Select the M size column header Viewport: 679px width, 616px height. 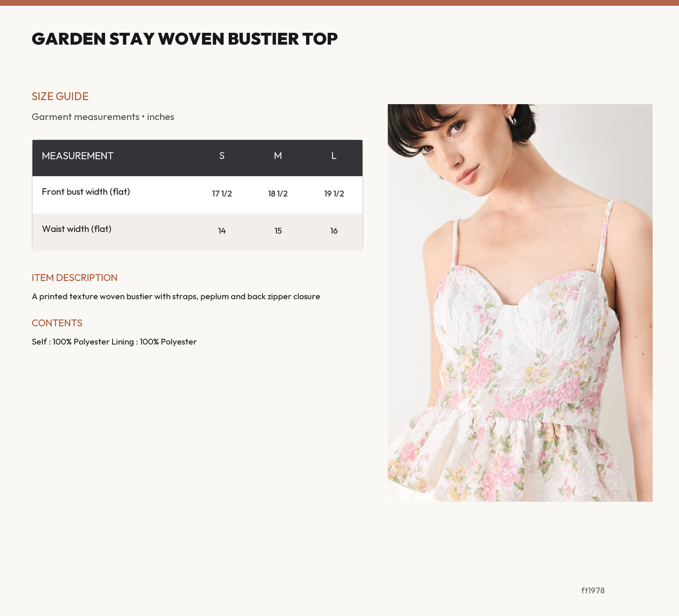(x=278, y=156)
